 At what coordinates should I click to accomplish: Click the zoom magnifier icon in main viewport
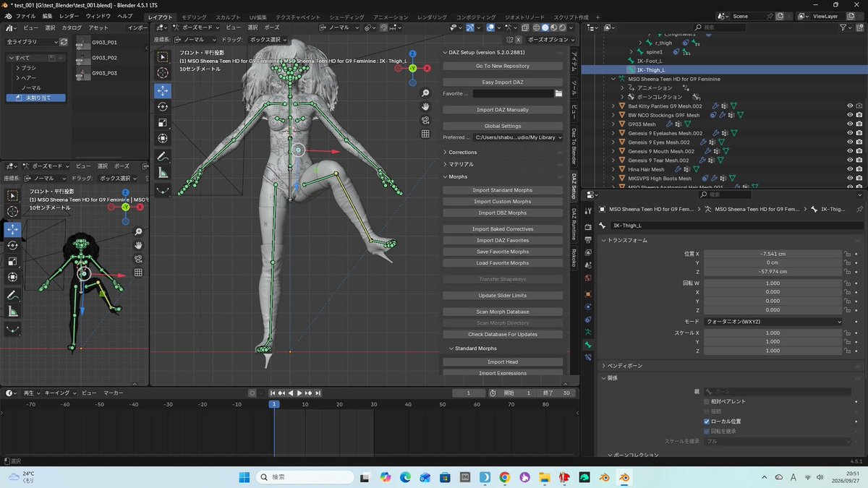426,93
